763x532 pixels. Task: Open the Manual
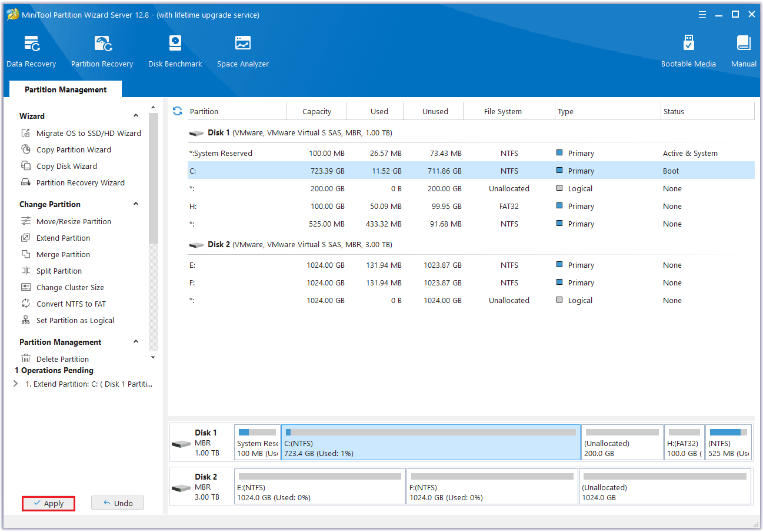pyautogui.click(x=744, y=52)
